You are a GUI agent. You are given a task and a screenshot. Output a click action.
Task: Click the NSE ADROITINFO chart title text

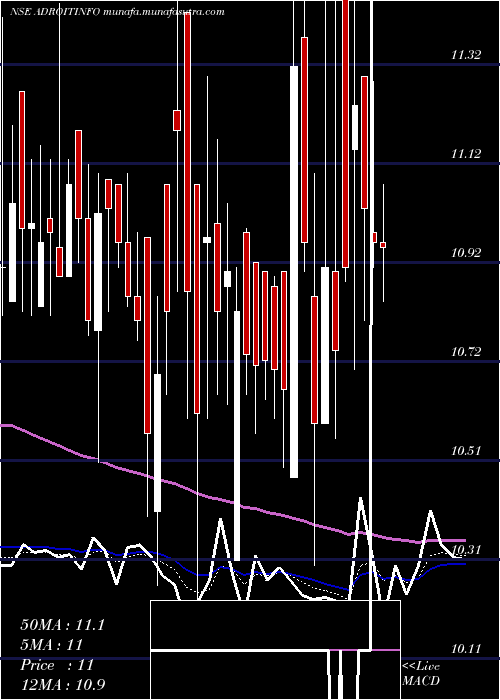click(117, 12)
